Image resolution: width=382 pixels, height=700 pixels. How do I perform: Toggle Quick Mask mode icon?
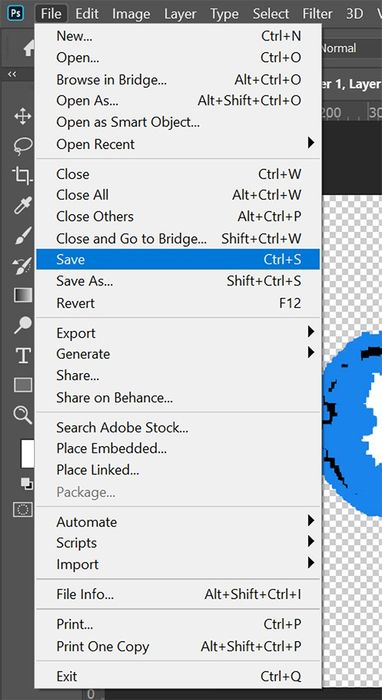click(x=23, y=509)
